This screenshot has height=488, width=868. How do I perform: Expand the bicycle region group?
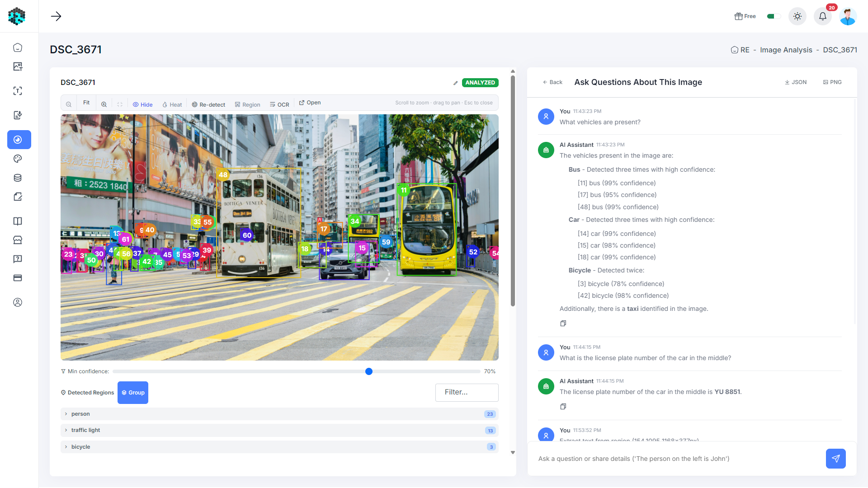pyautogui.click(x=279, y=447)
